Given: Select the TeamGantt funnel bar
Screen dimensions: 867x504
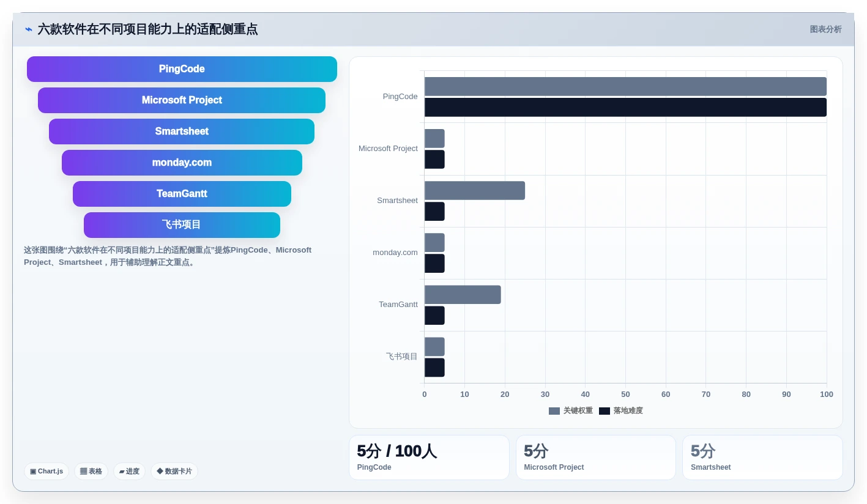Looking at the screenshot, I should tap(182, 194).
